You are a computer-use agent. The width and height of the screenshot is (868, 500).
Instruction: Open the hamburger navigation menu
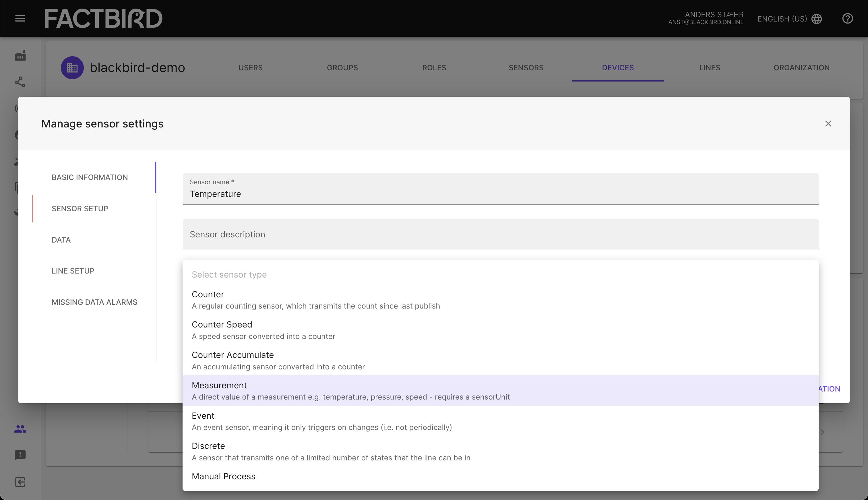pos(20,19)
